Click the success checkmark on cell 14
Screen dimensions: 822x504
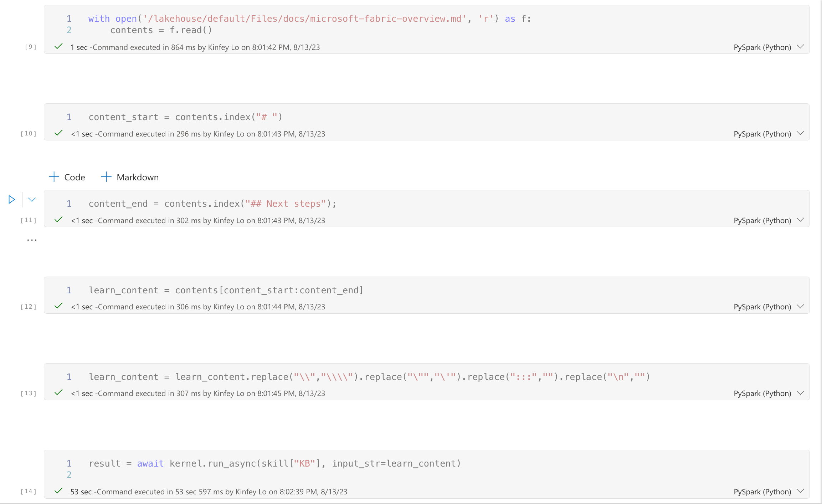tap(58, 491)
